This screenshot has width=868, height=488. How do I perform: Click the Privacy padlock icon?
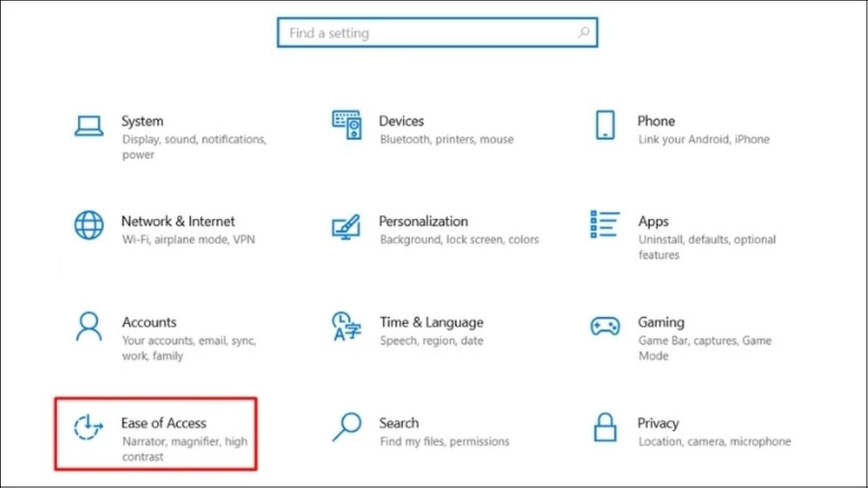coord(605,427)
